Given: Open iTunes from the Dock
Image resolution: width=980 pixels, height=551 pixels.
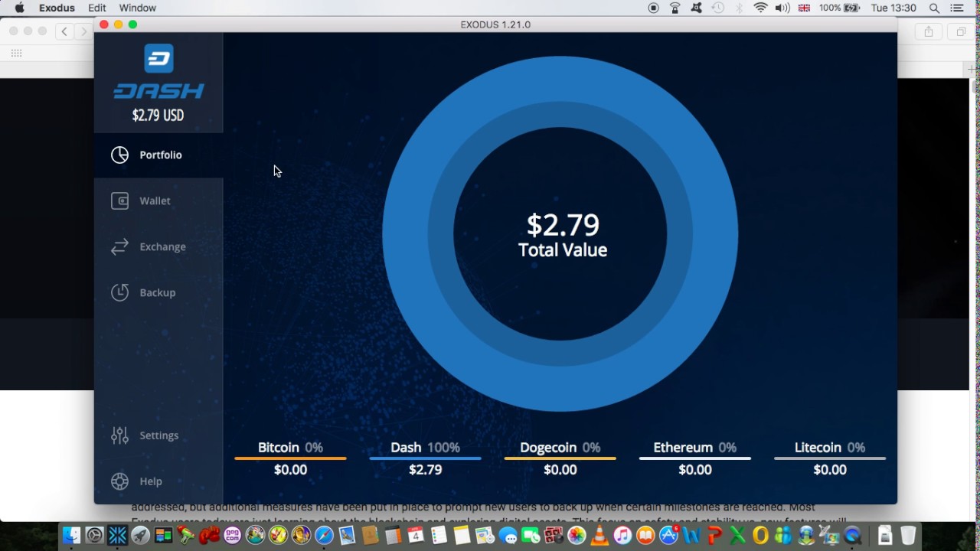Looking at the screenshot, I should (622, 535).
